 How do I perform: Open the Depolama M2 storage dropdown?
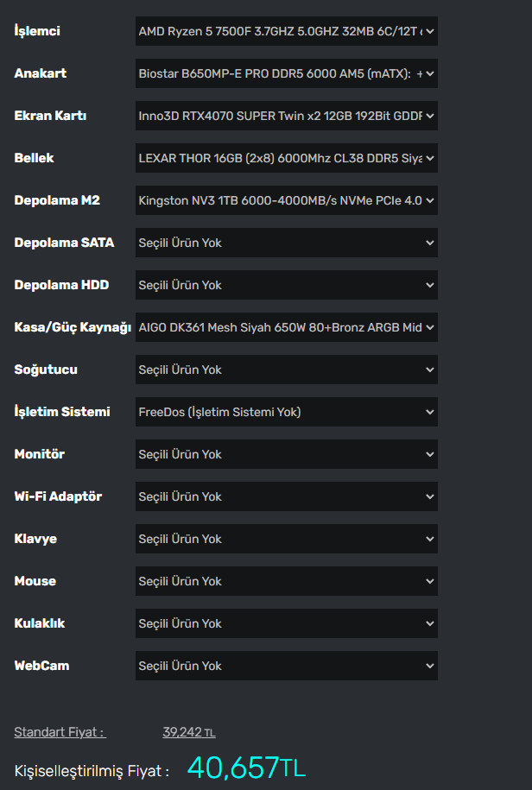286,201
